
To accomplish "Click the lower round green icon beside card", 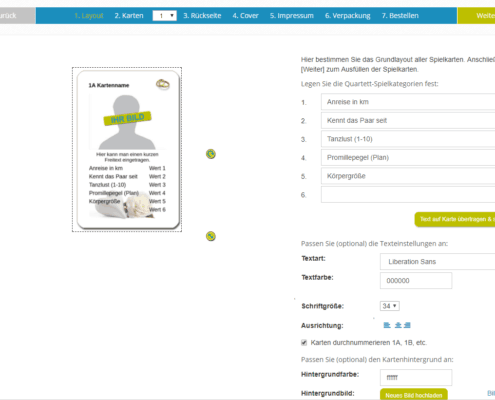I will (x=211, y=236).
